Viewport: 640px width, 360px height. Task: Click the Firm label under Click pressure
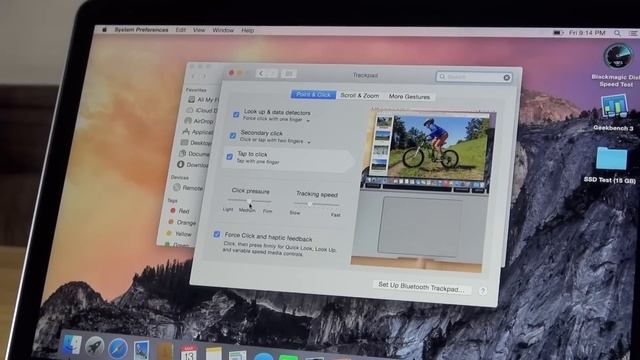click(x=267, y=211)
